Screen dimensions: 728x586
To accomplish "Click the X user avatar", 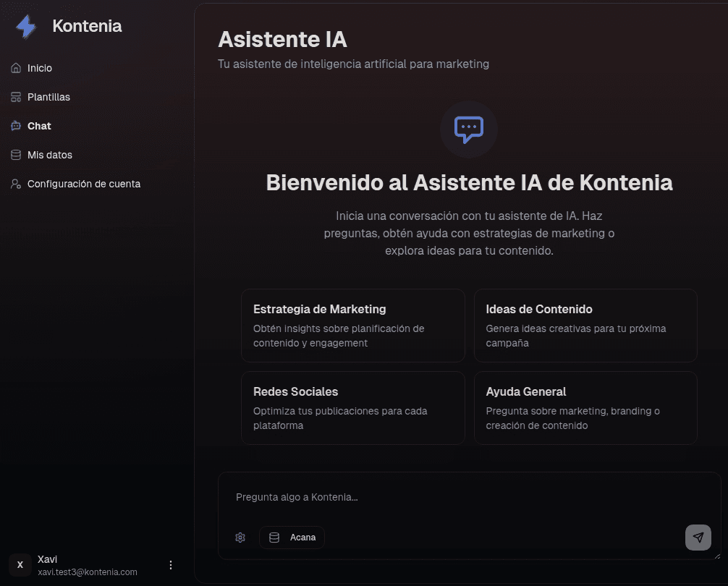I will [x=20, y=564].
